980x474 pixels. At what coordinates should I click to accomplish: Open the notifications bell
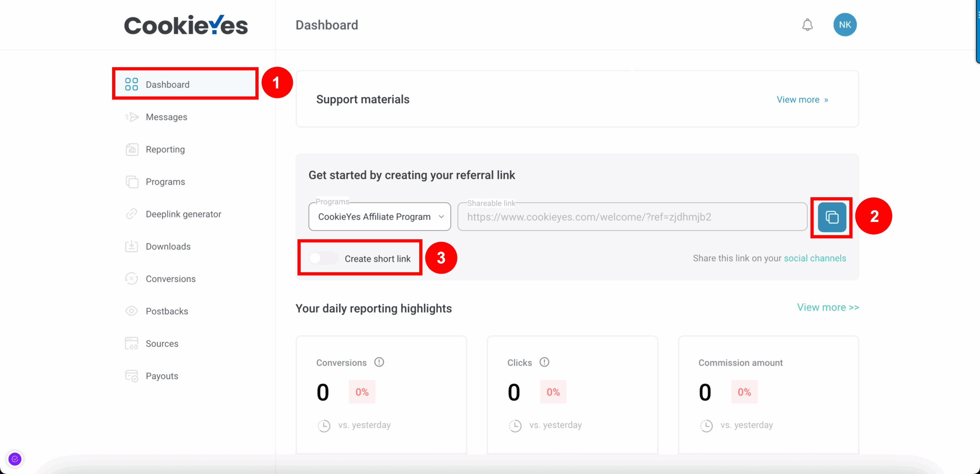coord(807,25)
